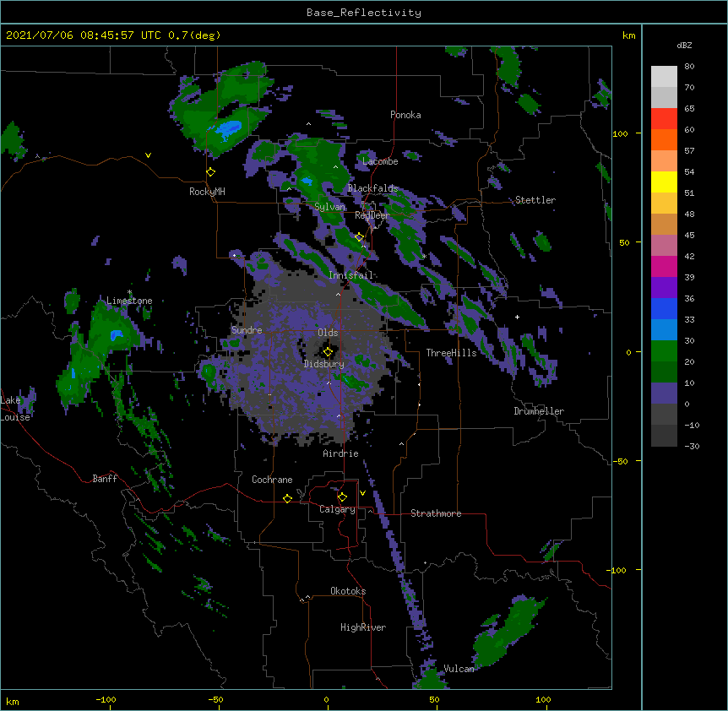The height and width of the screenshot is (711, 728).
Task: Click the Vulcan city label
Action: pos(459,669)
